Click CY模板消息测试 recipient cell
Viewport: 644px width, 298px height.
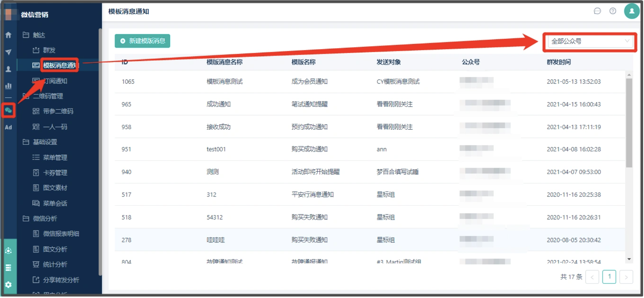[398, 82]
